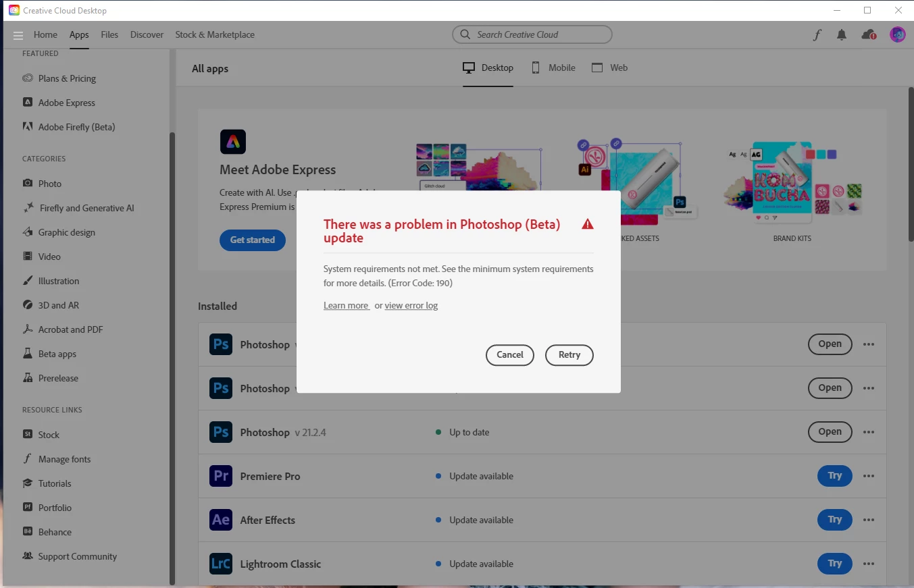
Task: Switch to the Apps tab
Action: 79,34
